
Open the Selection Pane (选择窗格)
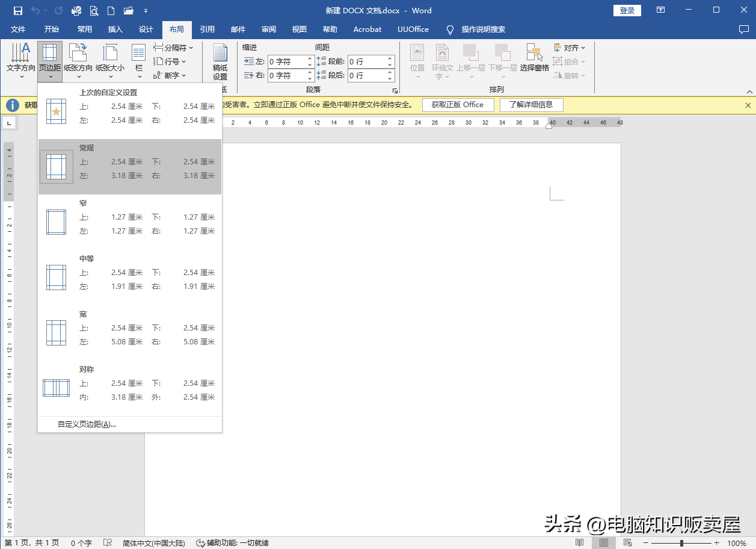pyautogui.click(x=535, y=58)
